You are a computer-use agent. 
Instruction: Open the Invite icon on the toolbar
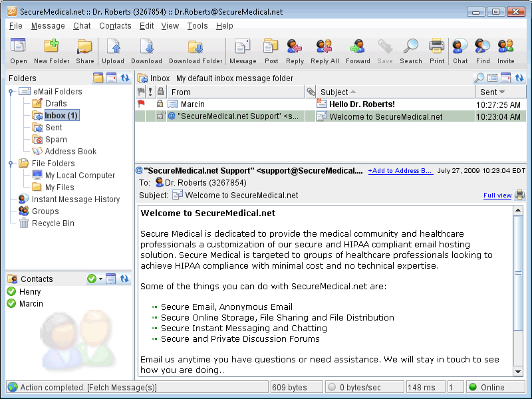coord(505,47)
